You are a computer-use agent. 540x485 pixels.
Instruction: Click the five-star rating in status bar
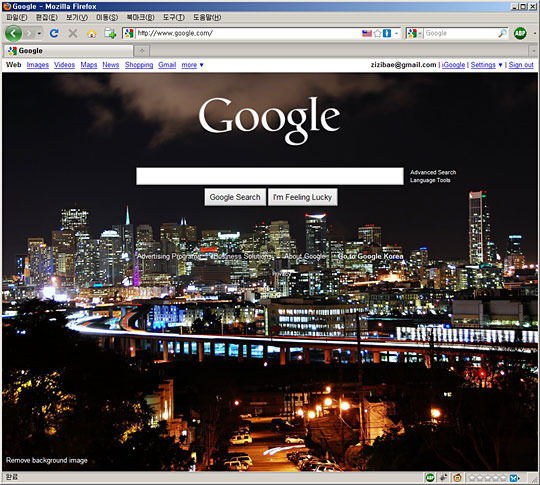click(x=487, y=478)
